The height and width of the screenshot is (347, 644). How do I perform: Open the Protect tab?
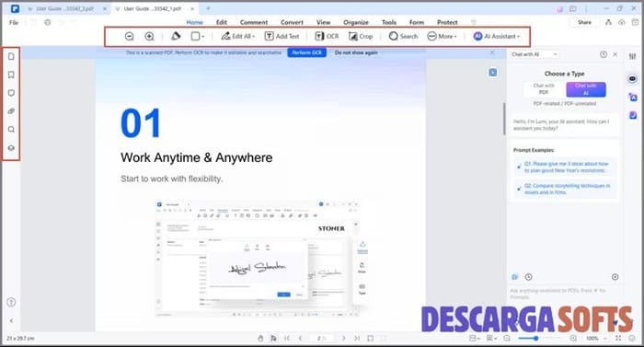pyautogui.click(x=447, y=22)
